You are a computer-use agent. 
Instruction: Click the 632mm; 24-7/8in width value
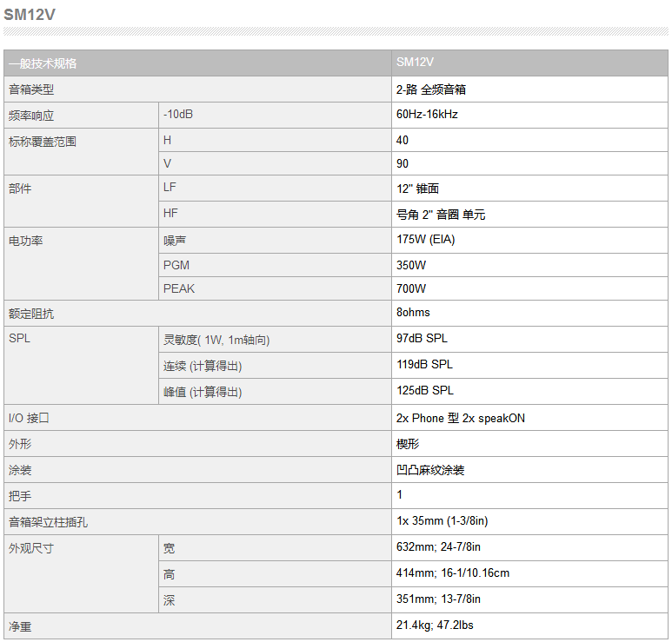[438, 547]
